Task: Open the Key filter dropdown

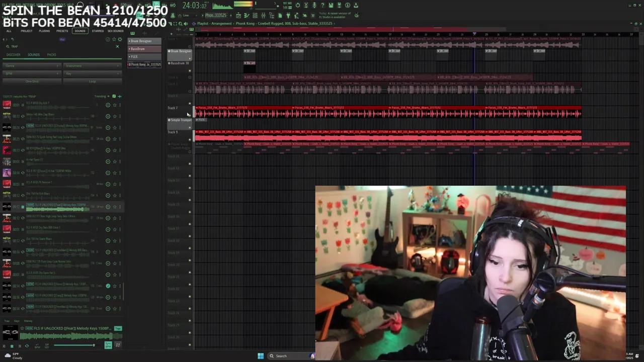Action: point(93,73)
